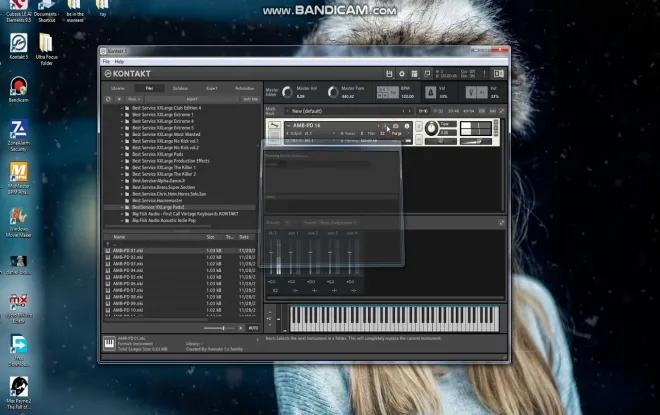
Task: Click the Import button in Files browser
Action: tap(192, 99)
